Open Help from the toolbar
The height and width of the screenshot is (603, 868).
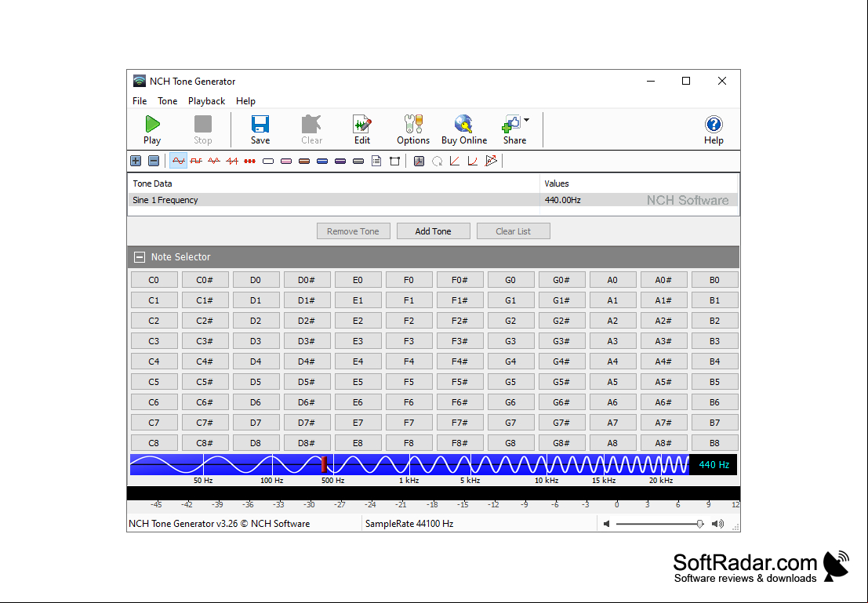[714, 130]
